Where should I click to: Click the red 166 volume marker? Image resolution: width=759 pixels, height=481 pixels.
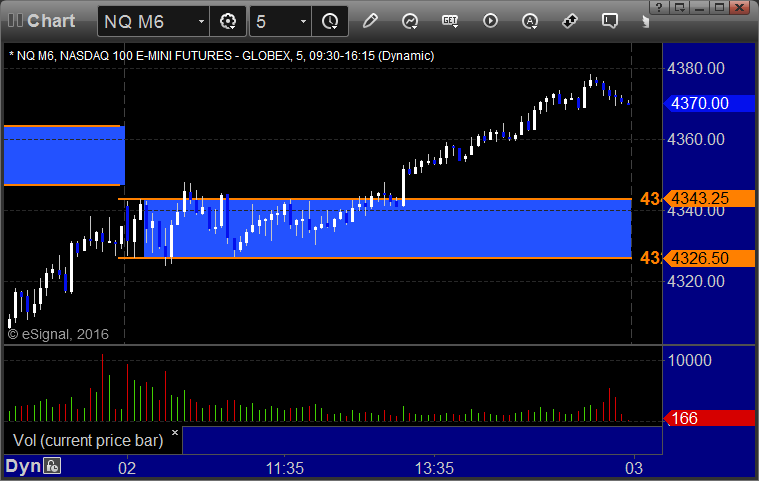(709, 418)
